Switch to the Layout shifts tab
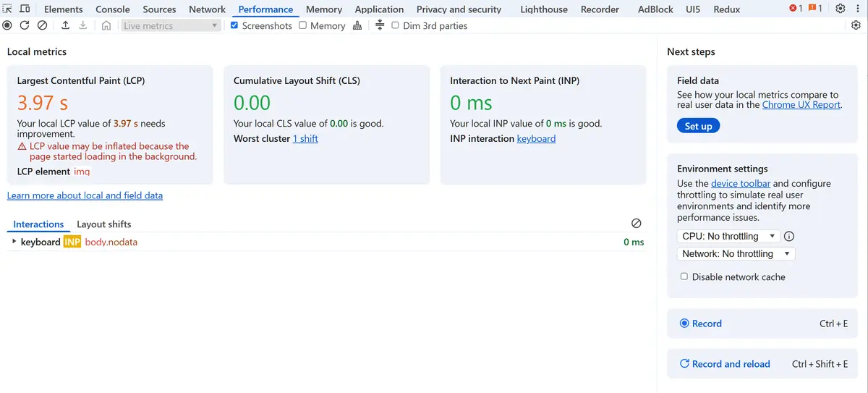Viewport: 868px width, 393px height. point(104,224)
